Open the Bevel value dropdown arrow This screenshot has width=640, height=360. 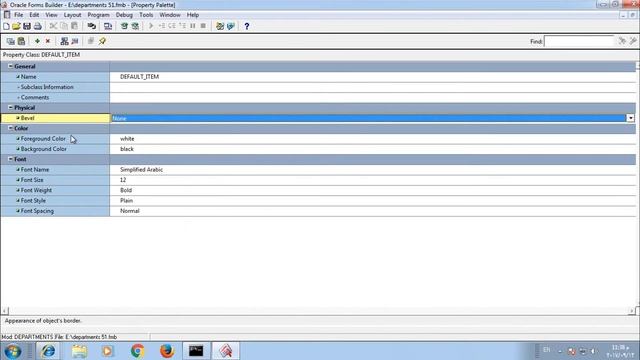631,118
